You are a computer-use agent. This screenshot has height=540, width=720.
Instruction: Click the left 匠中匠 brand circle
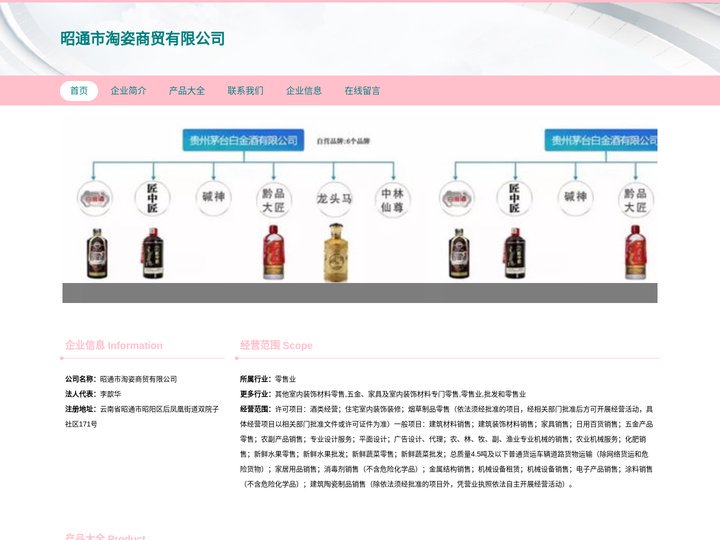click(x=152, y=198)
